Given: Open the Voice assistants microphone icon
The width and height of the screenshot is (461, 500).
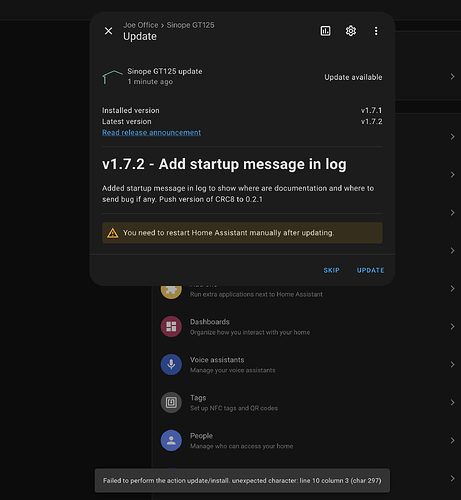Looking at the screenshot, I should point(171,364).
